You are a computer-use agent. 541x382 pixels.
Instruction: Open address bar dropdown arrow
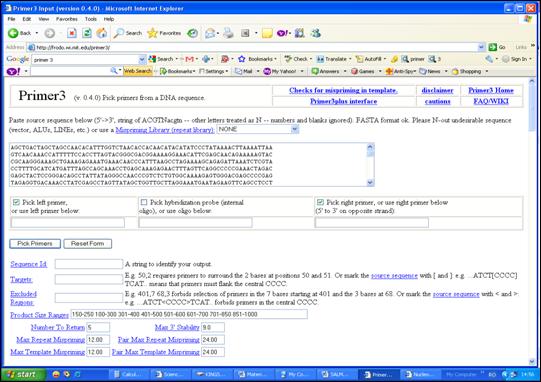[x=481, y=47]
